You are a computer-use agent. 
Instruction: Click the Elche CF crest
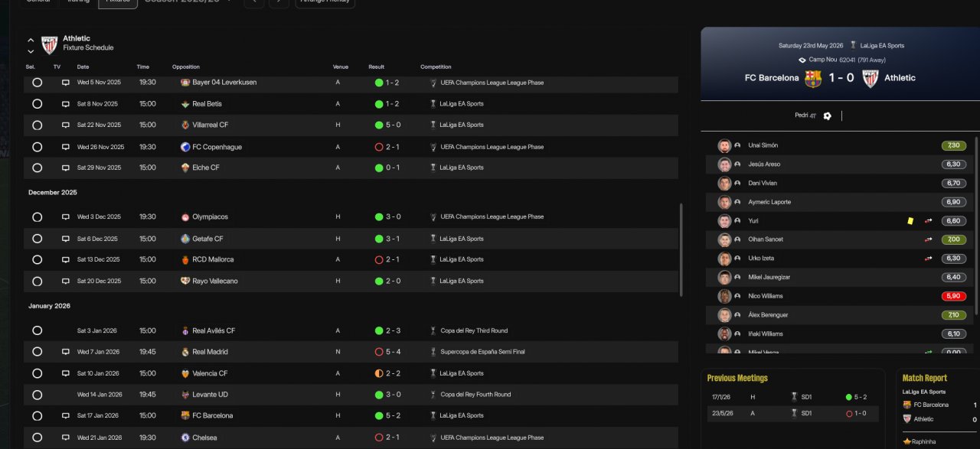[x=185, y=168]
